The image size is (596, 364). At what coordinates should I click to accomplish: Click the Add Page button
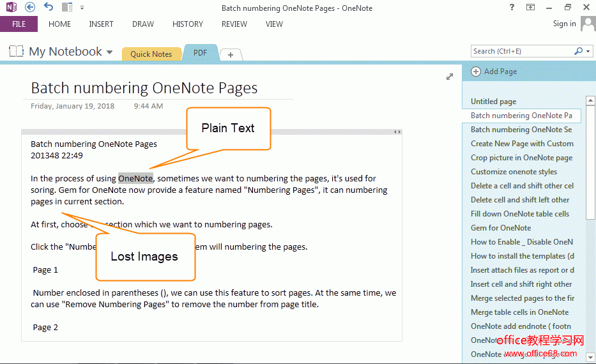pyautogui.click(x=494, y=72)
